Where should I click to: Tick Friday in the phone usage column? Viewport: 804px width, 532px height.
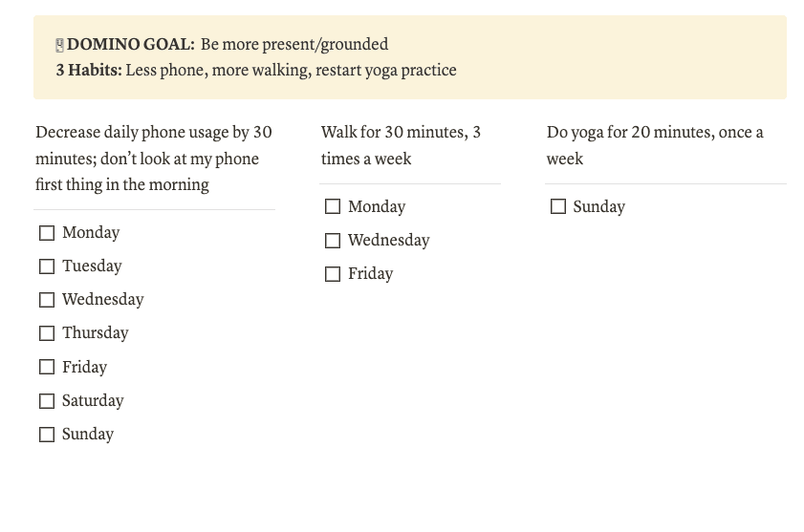pyautogui.click(x=47, y=367)
